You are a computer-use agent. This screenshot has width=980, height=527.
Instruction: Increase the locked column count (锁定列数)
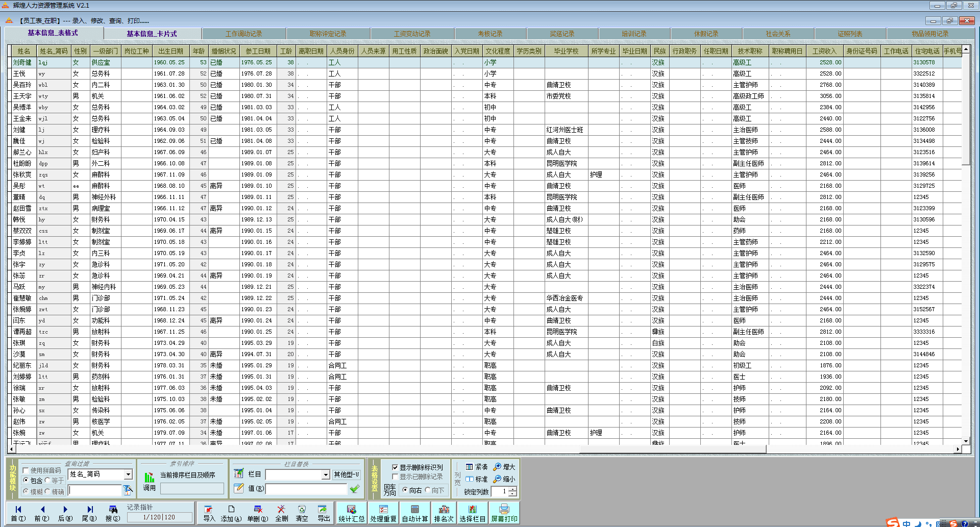tap(512, 489)
